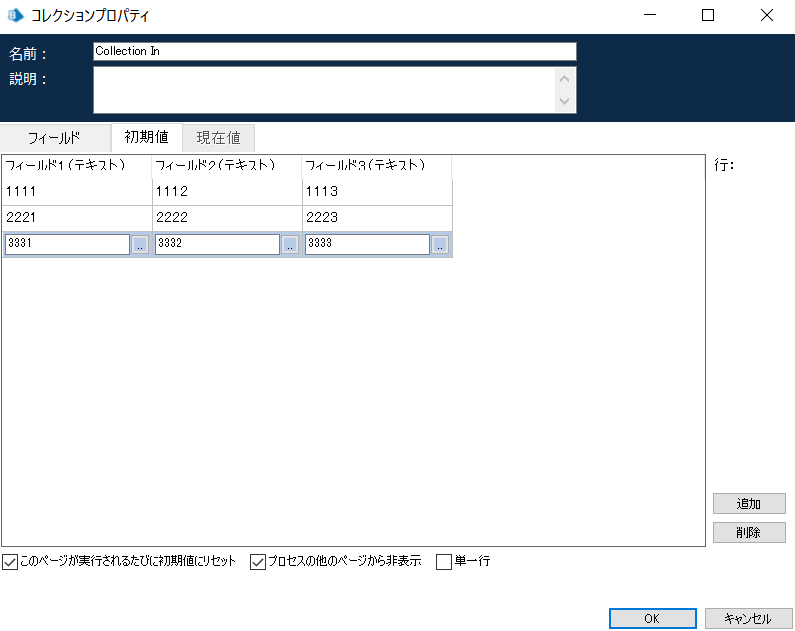Select the cell with value 1112

[x=227, y=192]
